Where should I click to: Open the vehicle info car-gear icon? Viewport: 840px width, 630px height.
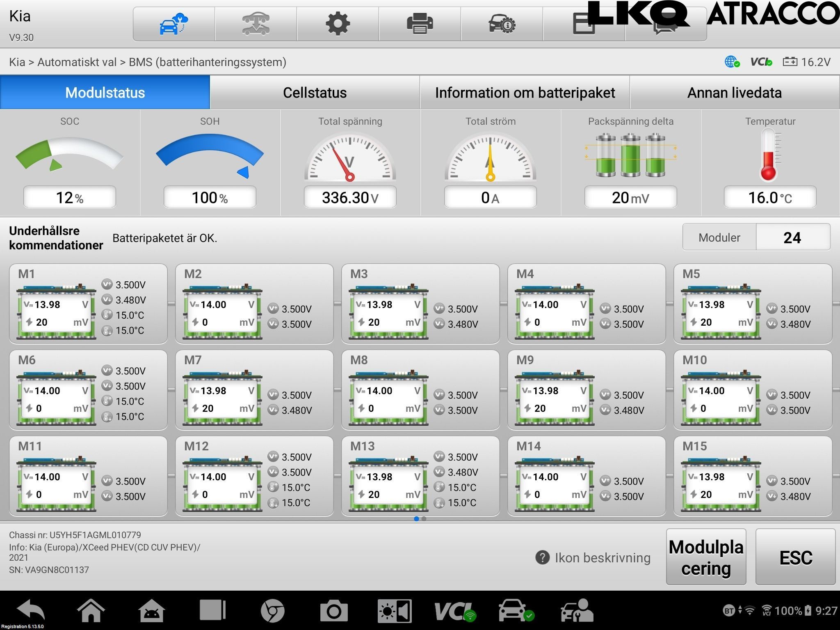(502, 24)
